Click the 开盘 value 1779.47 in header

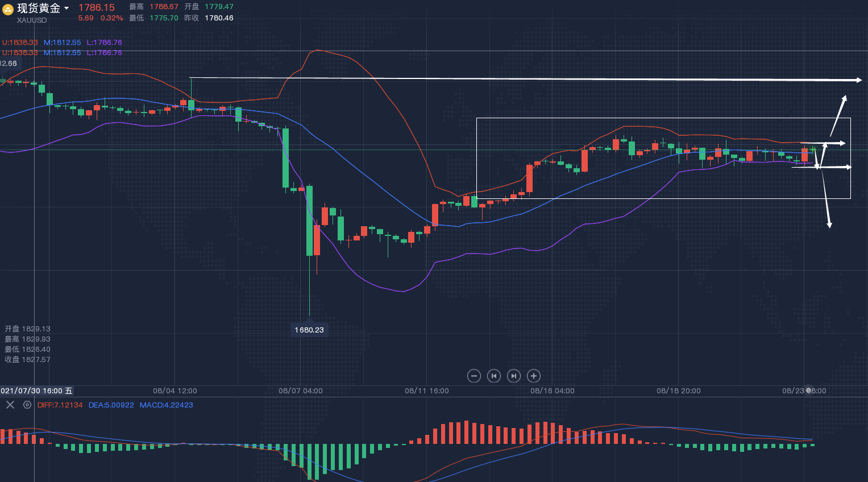tap(219, 7)
